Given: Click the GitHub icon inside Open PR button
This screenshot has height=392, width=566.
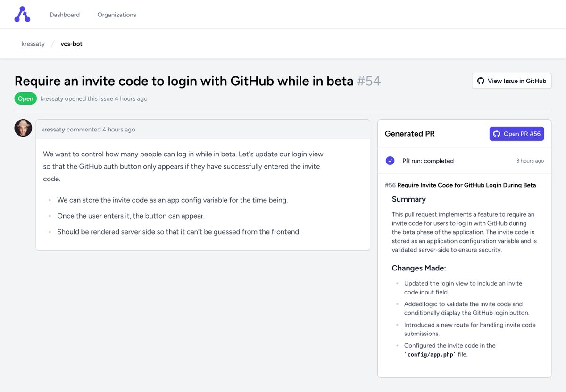Looking at the screenshot, I should [x=496, y=134].
